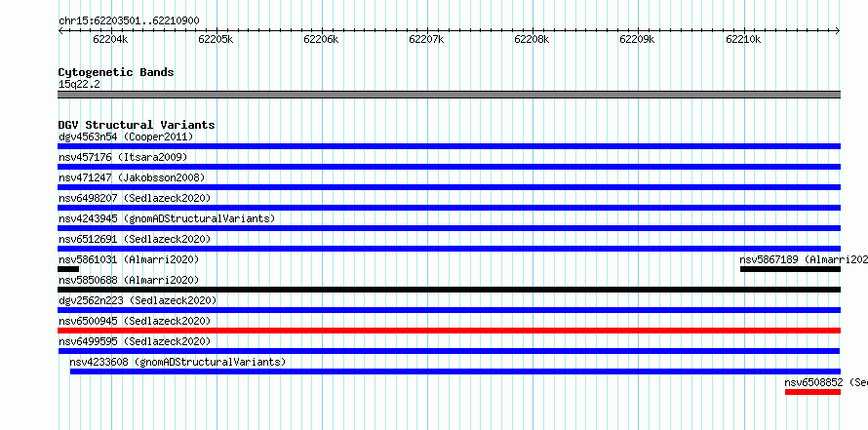The height and width of the screenshot is (430, 868).
Task: Select the gray 15q22.2 cytogenetic band bar
Action: tap(449, 95)
